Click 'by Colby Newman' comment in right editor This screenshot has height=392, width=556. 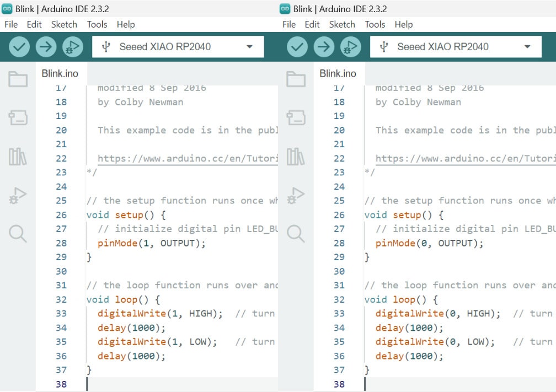[x=419, y=102]
